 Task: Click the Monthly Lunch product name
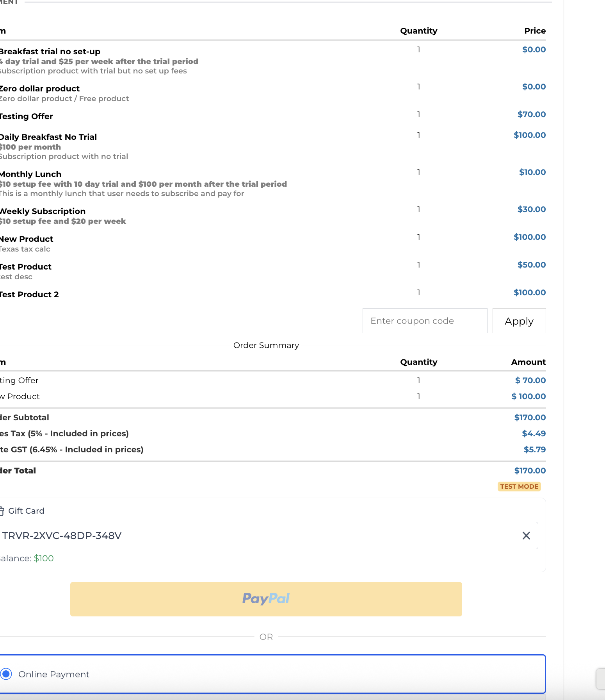pyautogui.click(x=31, y=174)
